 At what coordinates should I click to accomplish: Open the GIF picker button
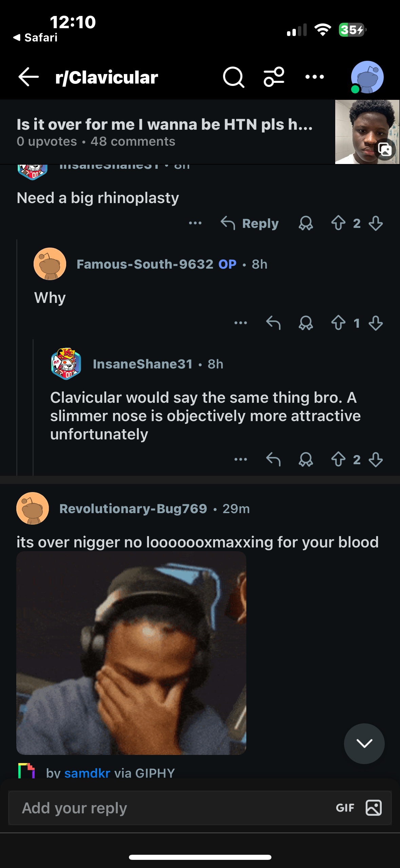click(x=345, y=808)
